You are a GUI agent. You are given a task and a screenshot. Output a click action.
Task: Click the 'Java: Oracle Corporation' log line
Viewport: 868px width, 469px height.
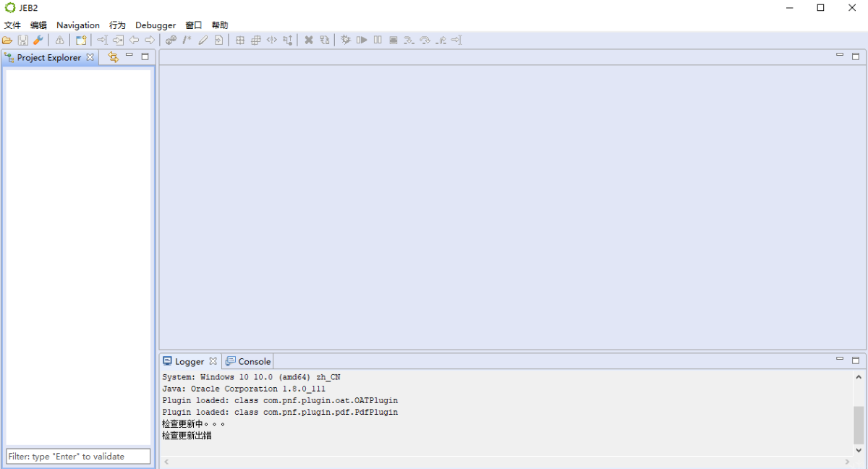click(244, 389)
